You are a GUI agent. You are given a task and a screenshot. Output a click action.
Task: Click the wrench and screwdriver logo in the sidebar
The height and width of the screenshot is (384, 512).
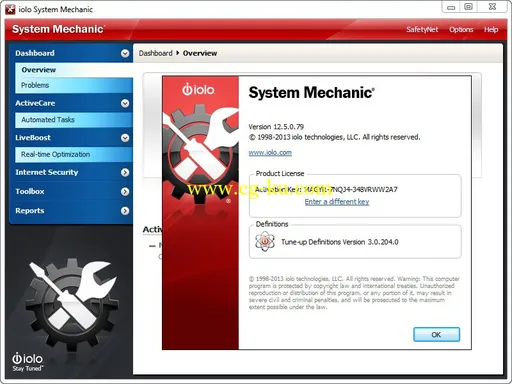[71, 304]
